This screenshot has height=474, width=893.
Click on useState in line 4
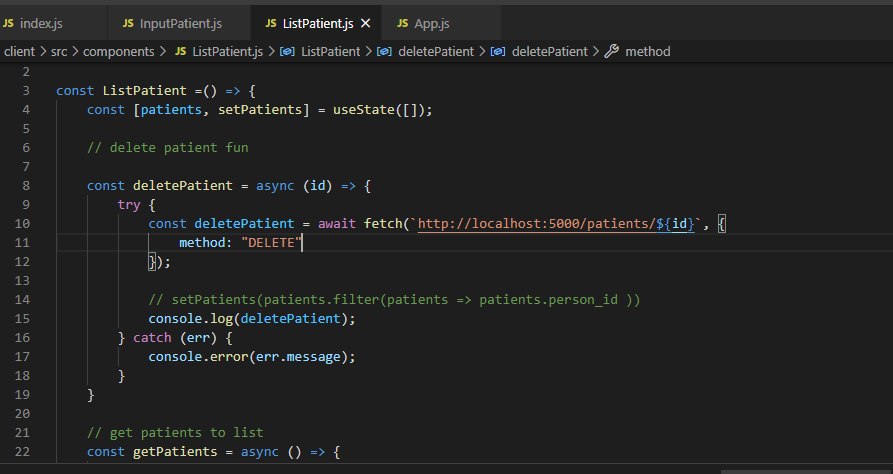tap(363, 109)
